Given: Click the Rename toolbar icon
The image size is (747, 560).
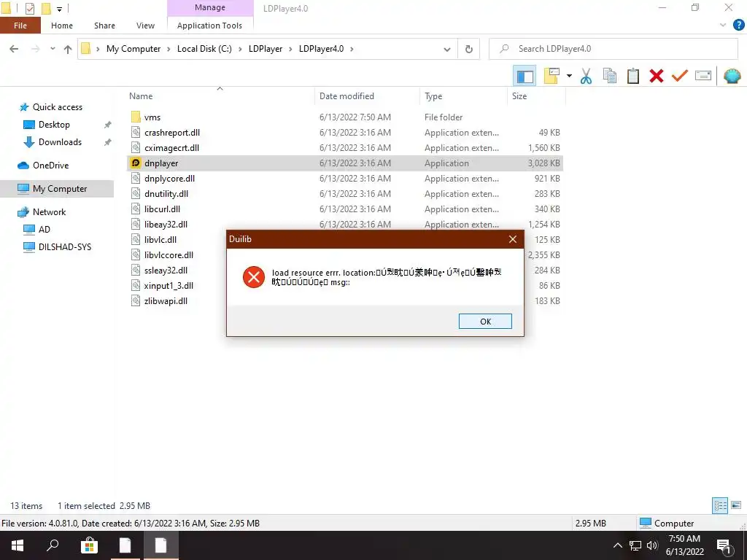Looking at the screenshot, I should click(x=703, y=76).
